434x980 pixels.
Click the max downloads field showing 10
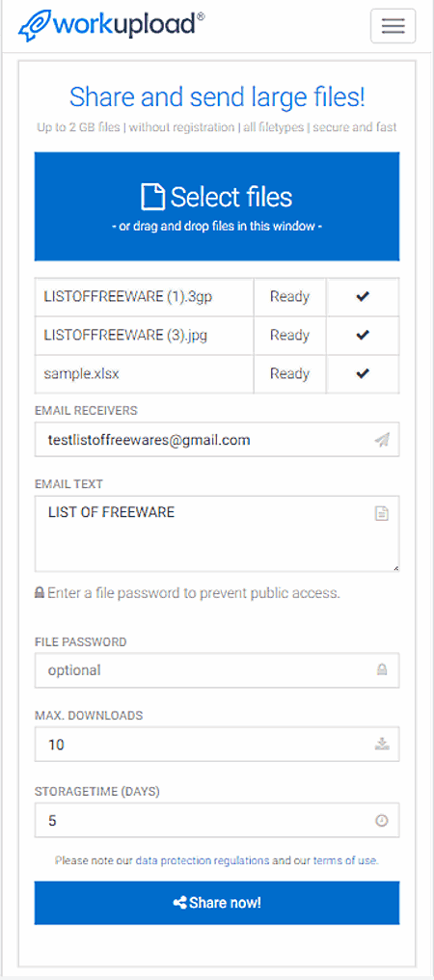[x=217, y=744]
